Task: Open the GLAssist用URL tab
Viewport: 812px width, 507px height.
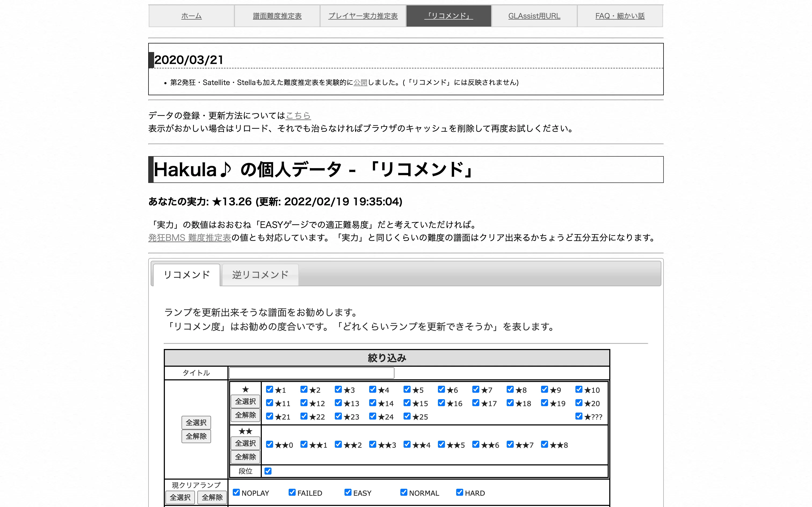Action: coord(534,16)
